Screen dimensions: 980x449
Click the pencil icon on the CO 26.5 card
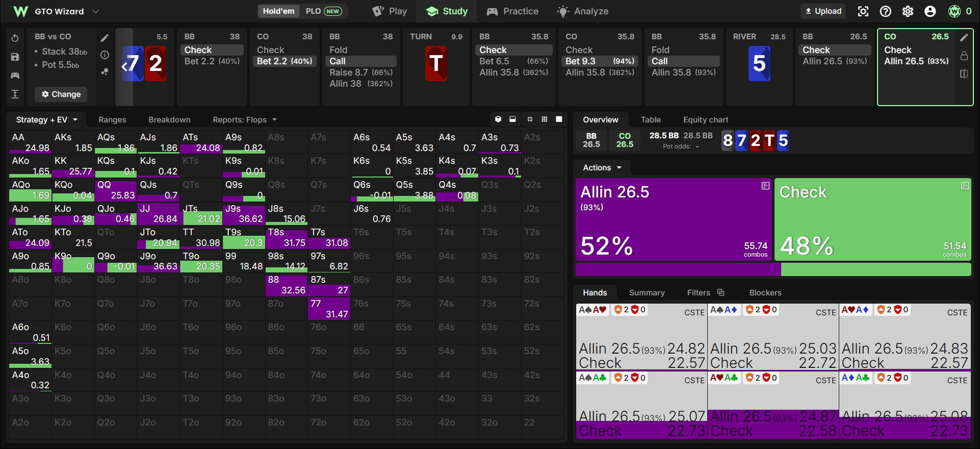[964, 37]
